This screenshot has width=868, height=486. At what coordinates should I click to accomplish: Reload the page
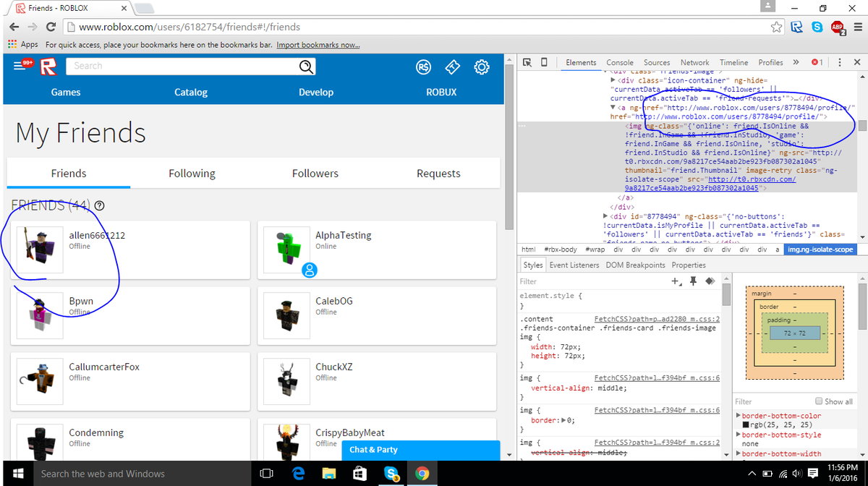tap(51, 27)
